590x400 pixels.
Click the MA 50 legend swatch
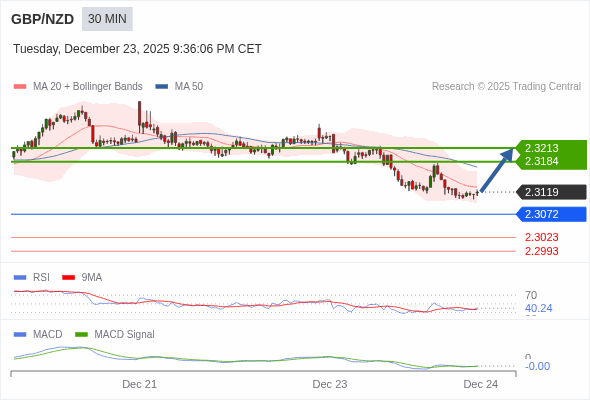click(x=162, y=87)
